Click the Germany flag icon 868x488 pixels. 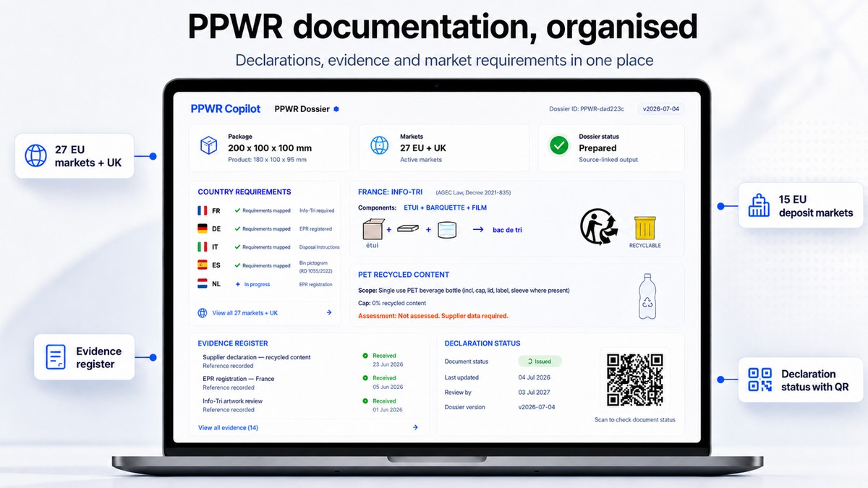tap(203, 228)
